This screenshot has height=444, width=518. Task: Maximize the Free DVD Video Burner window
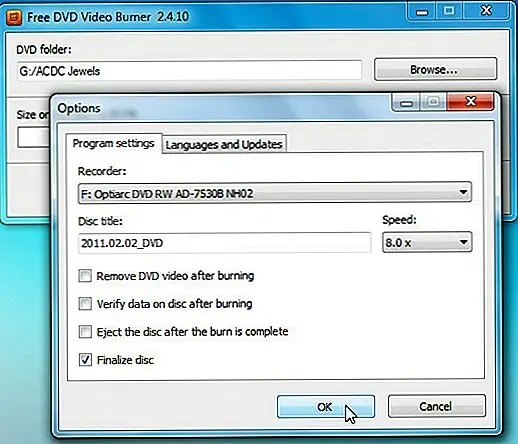coord(449,11)
